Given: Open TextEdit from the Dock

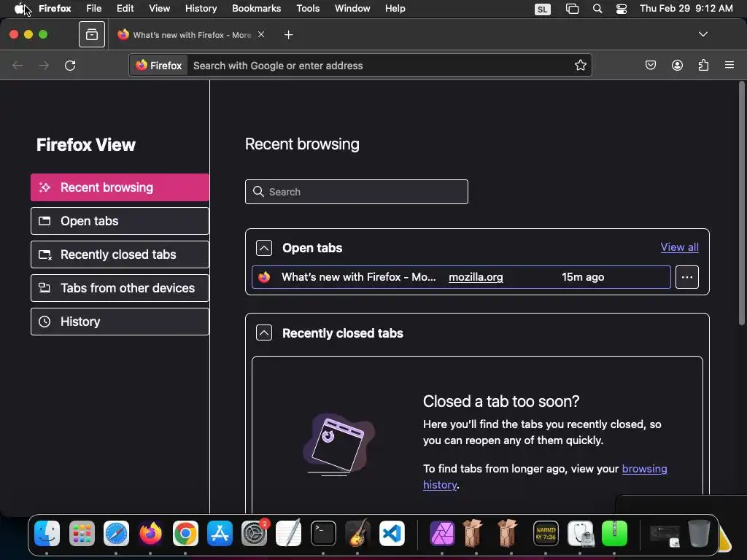Looking at the screenshot, I should pyautogui.click(x=289, y=533).
